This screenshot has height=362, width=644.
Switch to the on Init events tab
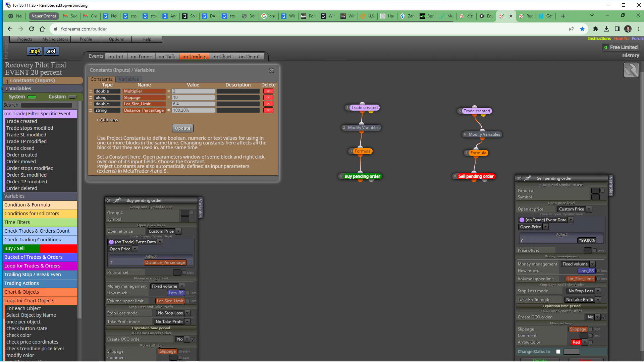tap(116, 57)
